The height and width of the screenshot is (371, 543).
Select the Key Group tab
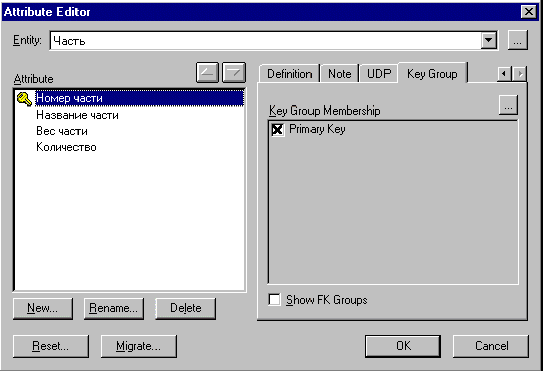(432, 73)
